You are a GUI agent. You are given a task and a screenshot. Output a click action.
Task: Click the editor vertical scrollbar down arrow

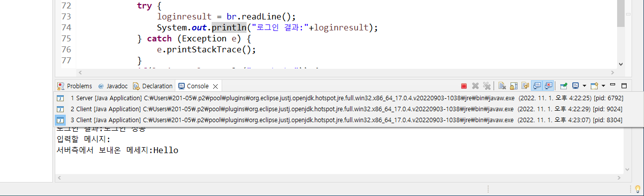(621, 64)
